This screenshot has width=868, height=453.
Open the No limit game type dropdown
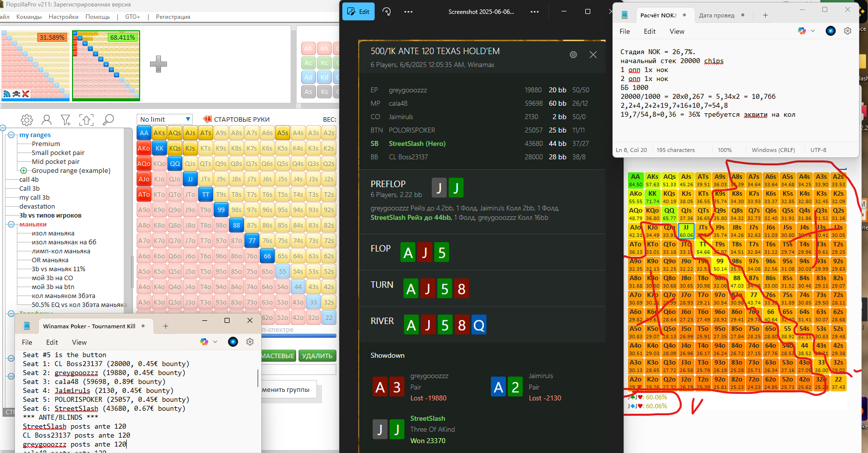[x=164, y=119]
